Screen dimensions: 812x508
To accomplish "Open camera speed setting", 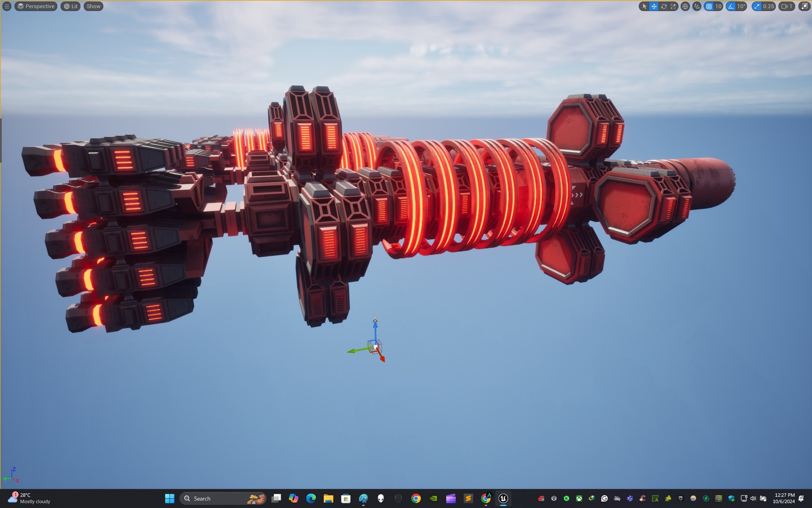I will coord(787,6).
